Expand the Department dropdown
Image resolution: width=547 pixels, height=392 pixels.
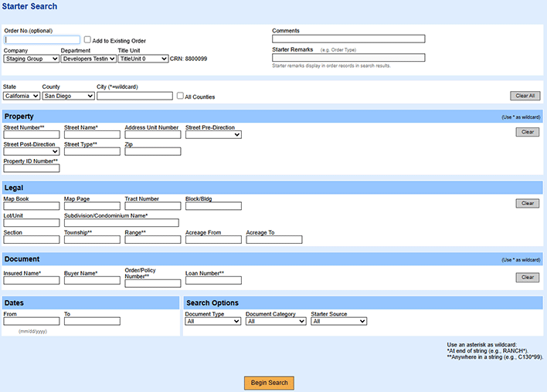[88, 59]
